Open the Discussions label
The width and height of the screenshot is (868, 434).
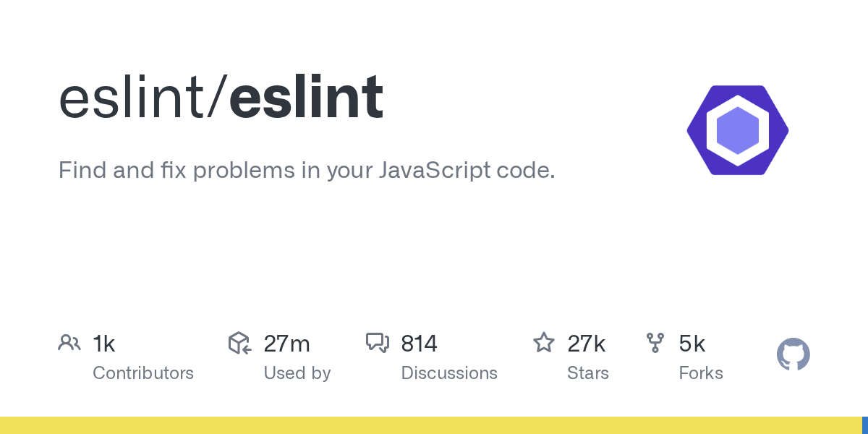tap(449, 373)
